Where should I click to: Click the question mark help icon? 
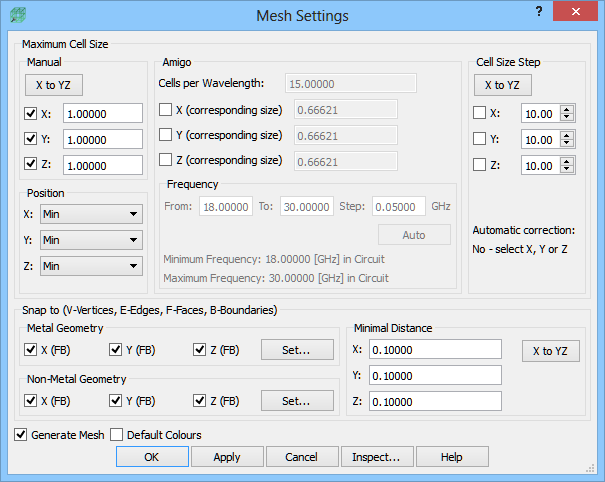pyautogui.click(x=539, y=11)
